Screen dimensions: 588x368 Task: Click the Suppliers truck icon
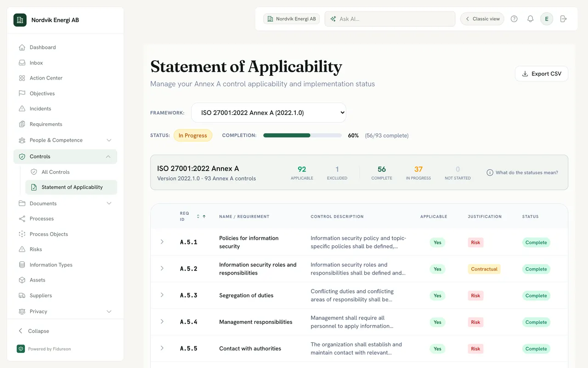pyautogui.click(x=22, y=295)
